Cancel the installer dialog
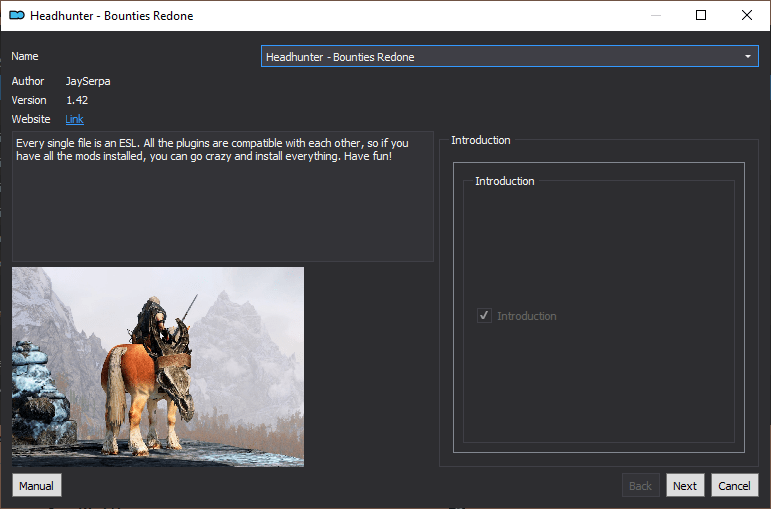The image size is (771, 509). pyautogui.click(x=735, y=486)
